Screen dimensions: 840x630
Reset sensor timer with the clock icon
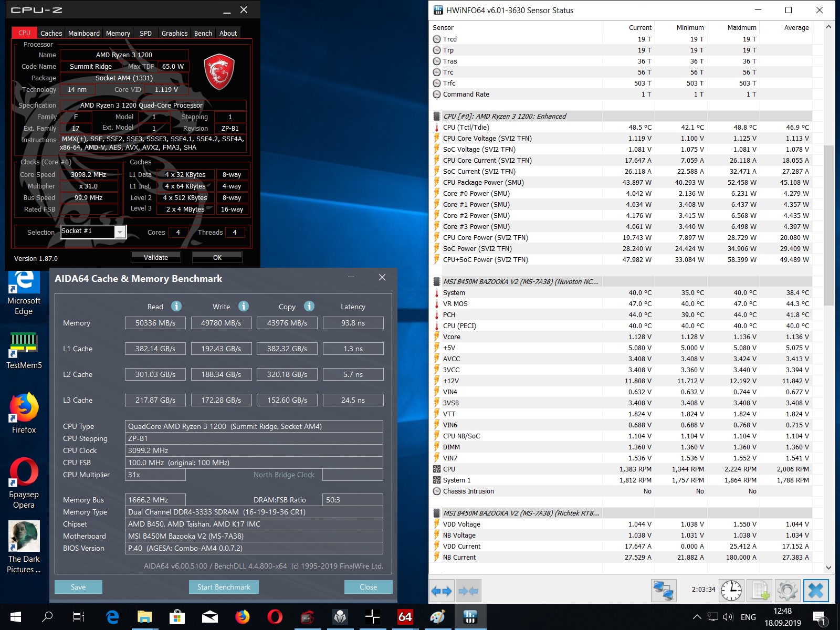(731, 591)
